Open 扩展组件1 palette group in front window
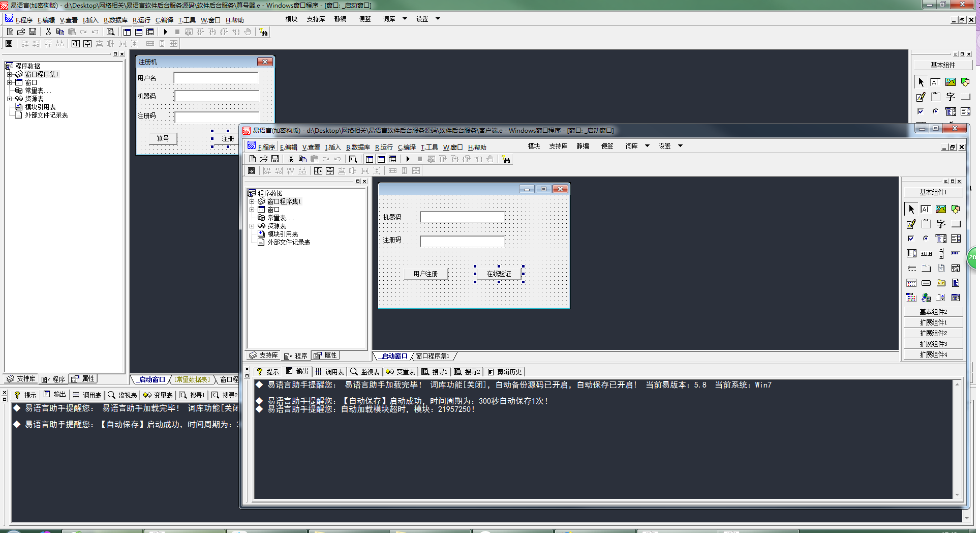This screenshot has height=533, width=980. [x=933, y=322]
